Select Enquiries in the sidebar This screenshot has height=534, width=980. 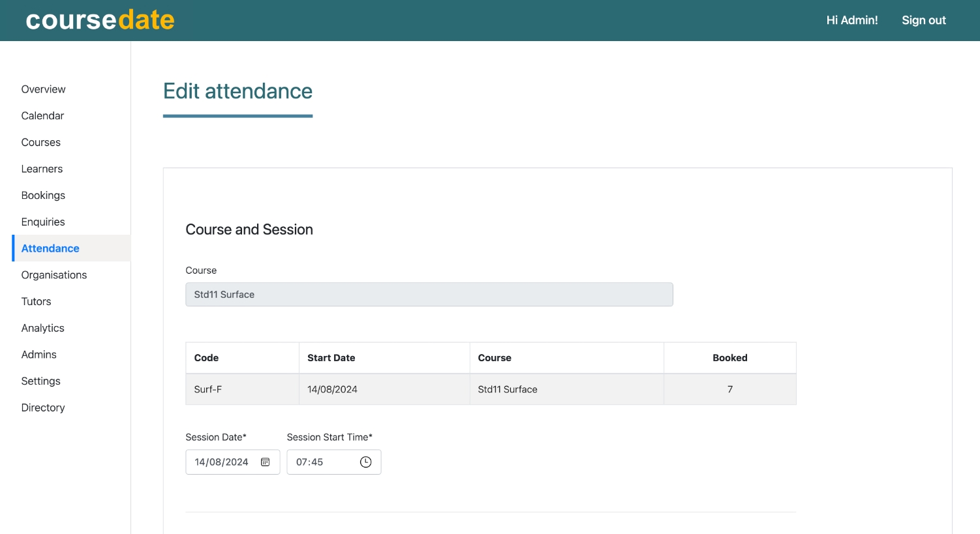point(43,222)
